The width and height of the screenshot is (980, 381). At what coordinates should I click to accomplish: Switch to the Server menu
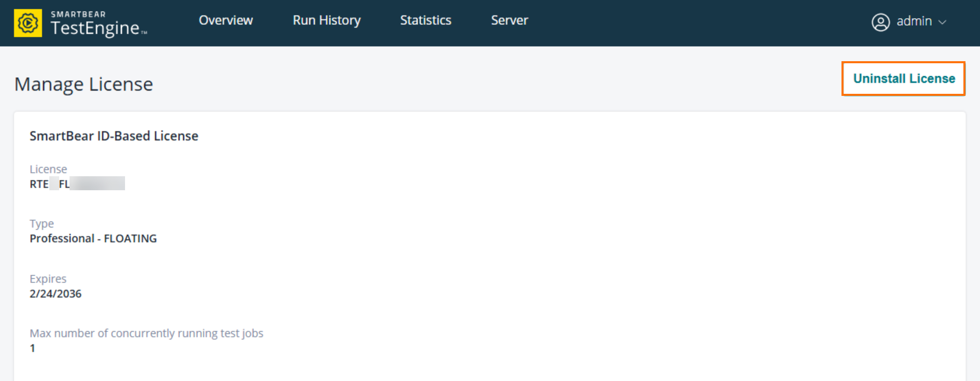[x=509, y=20]
